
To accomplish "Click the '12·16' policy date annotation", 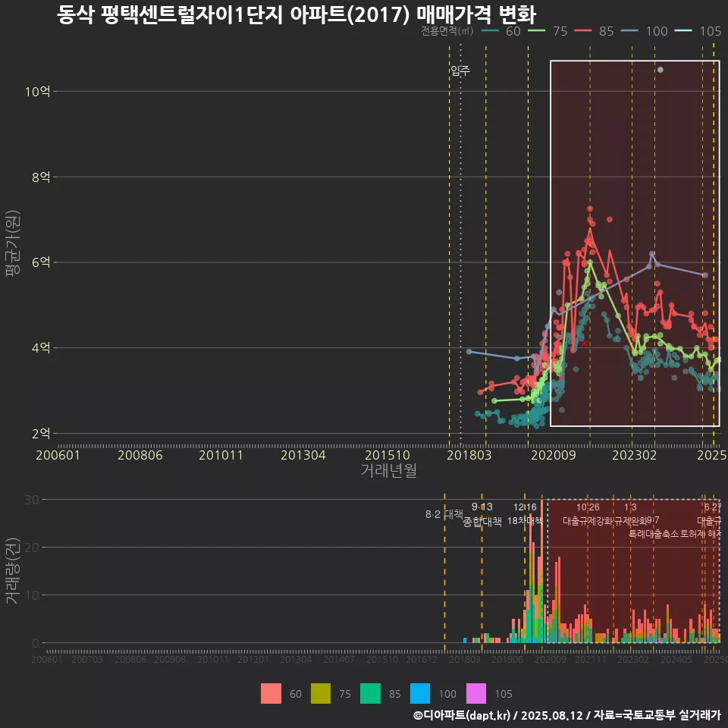I will (525, 507).
